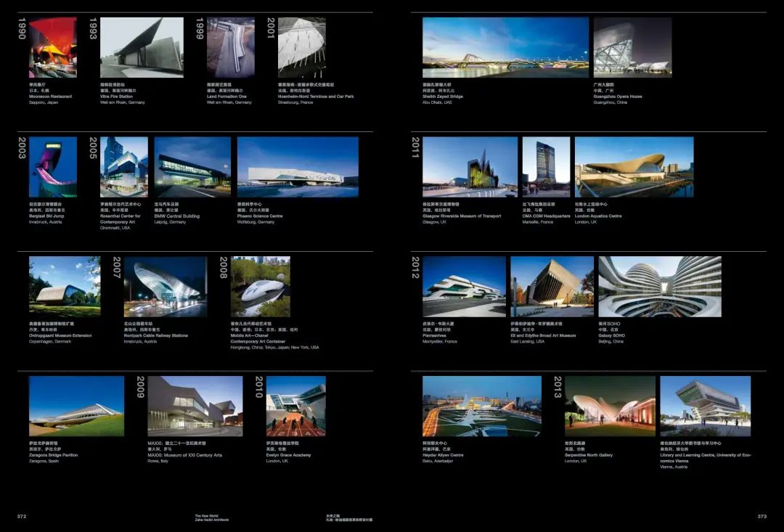This screenshot has height=532, width=784.
Task: Click the 'Marseille, France' caption line
Action: click(538, 222)
